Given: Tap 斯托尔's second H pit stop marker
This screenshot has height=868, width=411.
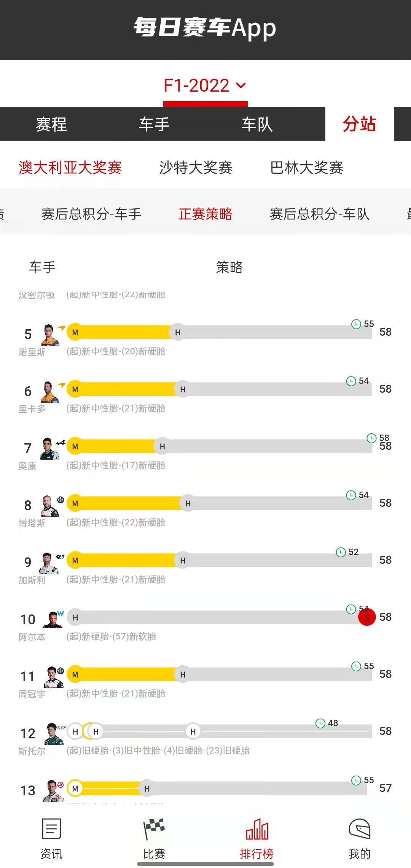Looking at the screenshot, I should tap(96, 732).
